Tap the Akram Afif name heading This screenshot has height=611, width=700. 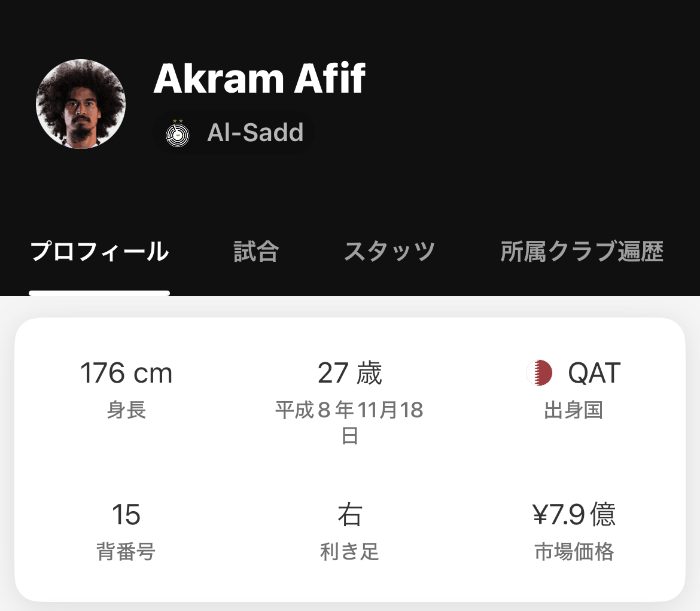point(260,78)
